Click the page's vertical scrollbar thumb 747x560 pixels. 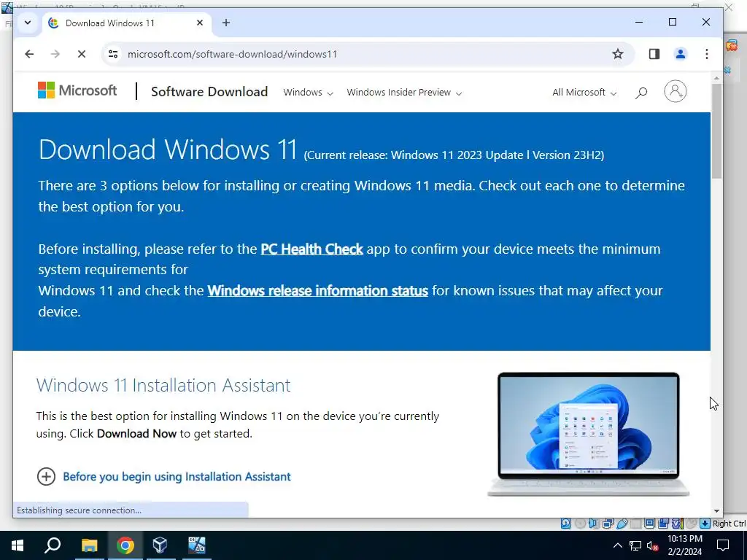716,131
